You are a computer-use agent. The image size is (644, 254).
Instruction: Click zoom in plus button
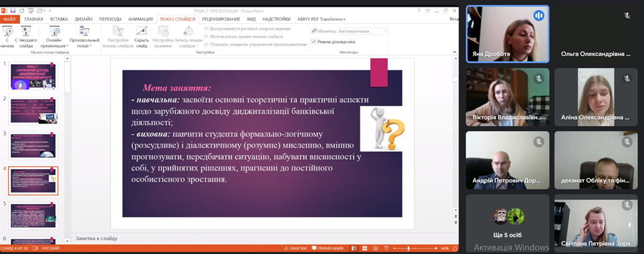tap(436, 248)
